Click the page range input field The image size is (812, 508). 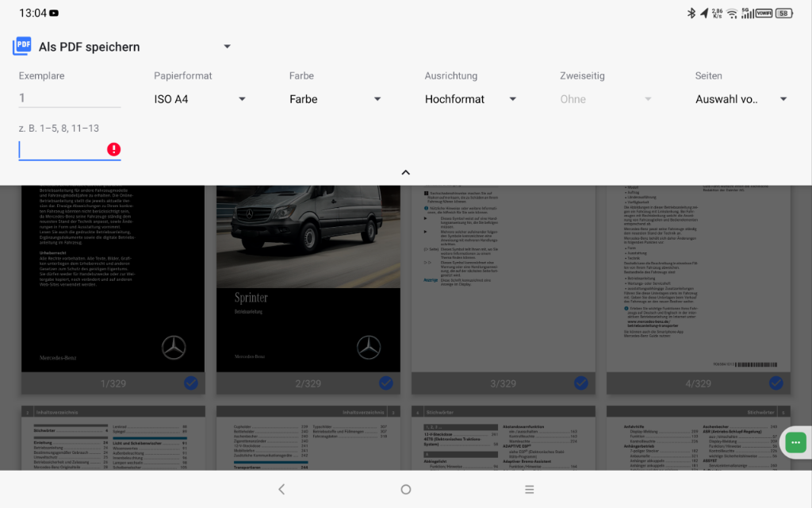point(62,149)
